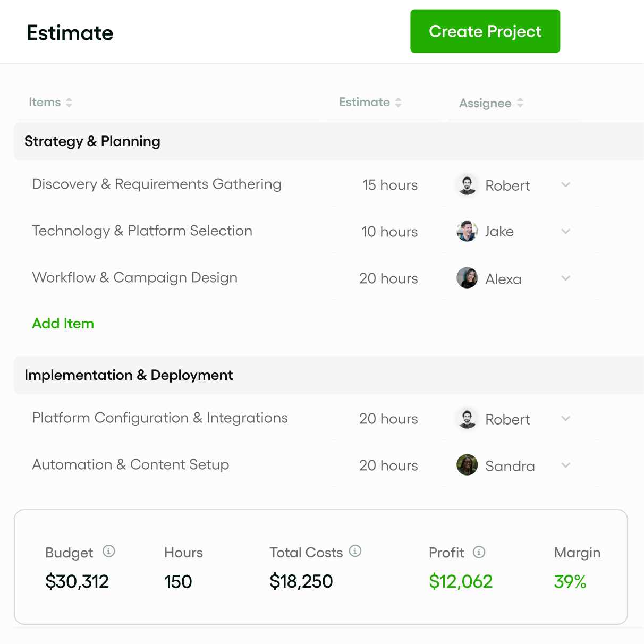Image resolution: width=644 pixels, height=644 pixels.
Task: Sort by Items column arrows
Action: pos(69,103)
